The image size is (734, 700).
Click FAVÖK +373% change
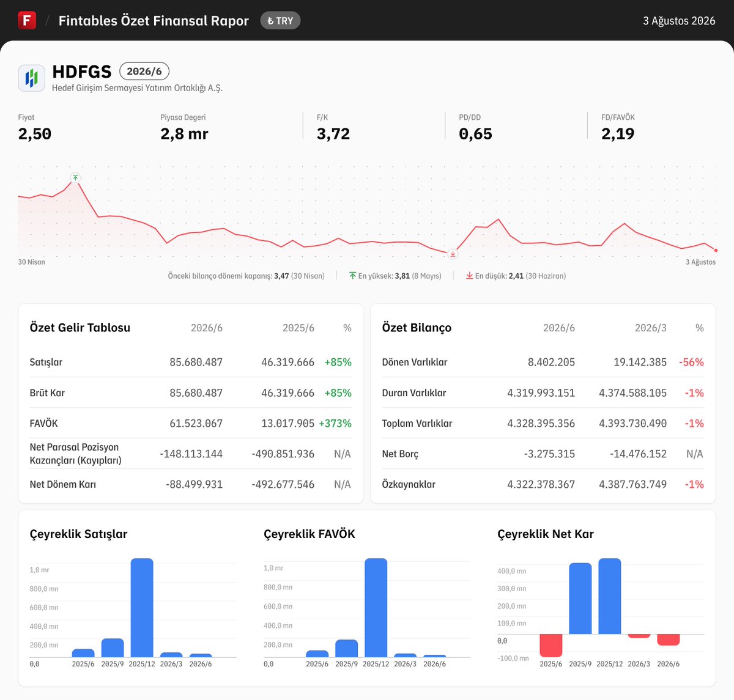[x=335, y=423]
